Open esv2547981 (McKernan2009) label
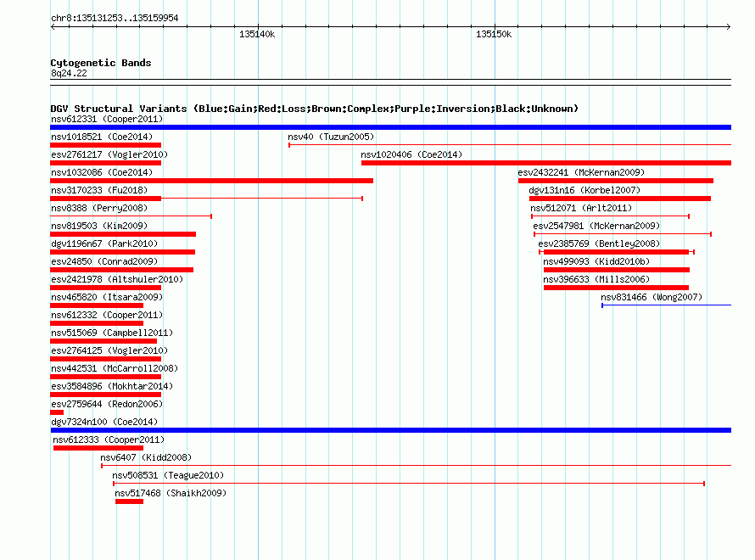755x560 pixels. (596, 226)
